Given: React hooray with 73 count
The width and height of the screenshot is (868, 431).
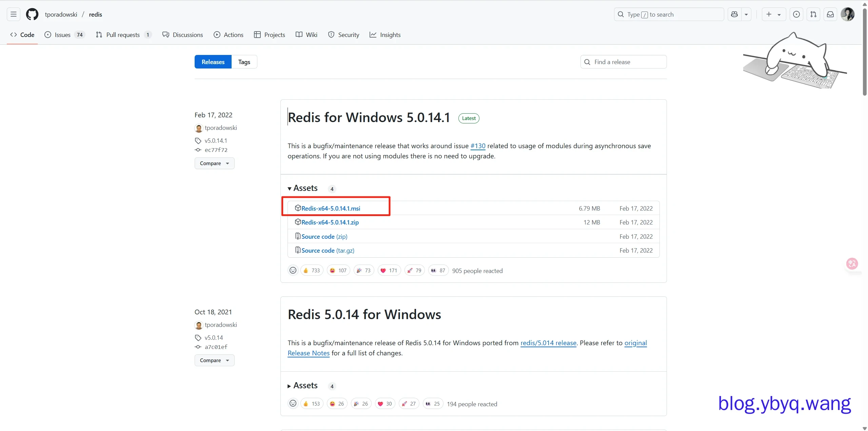Looking at the screenshot, I should point(364,270).
